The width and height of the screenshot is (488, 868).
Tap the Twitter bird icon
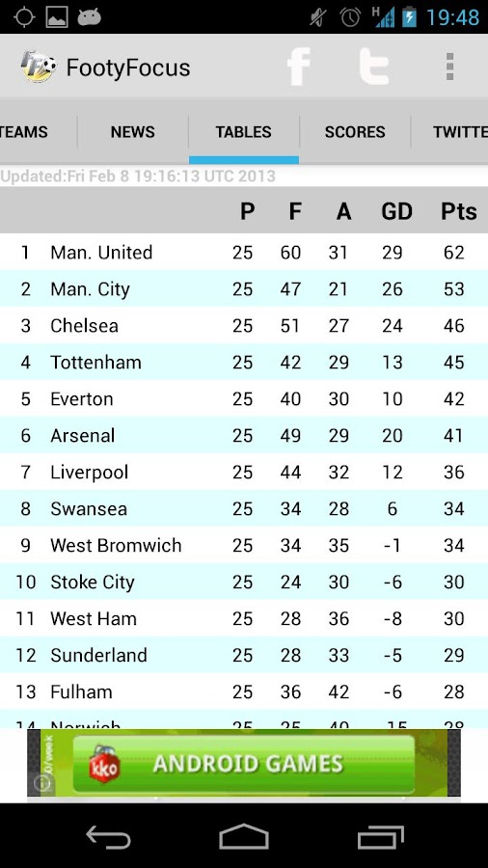tap(374, 67)
